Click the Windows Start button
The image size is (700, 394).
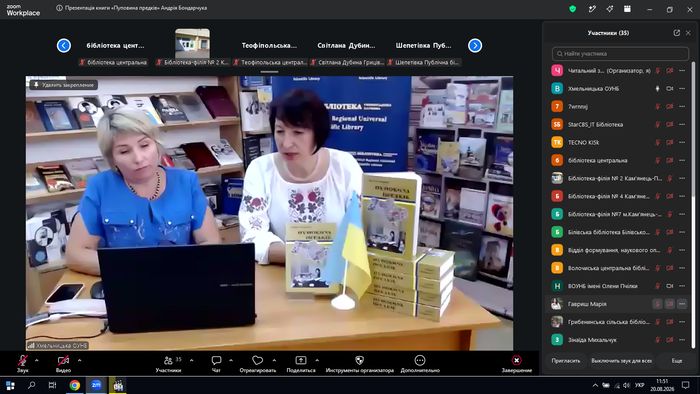point(10,385)
